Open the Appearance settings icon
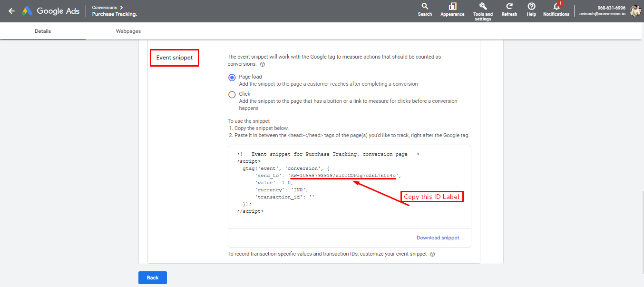This screenshot has height=287, width=644. click(x=452, y=9)
